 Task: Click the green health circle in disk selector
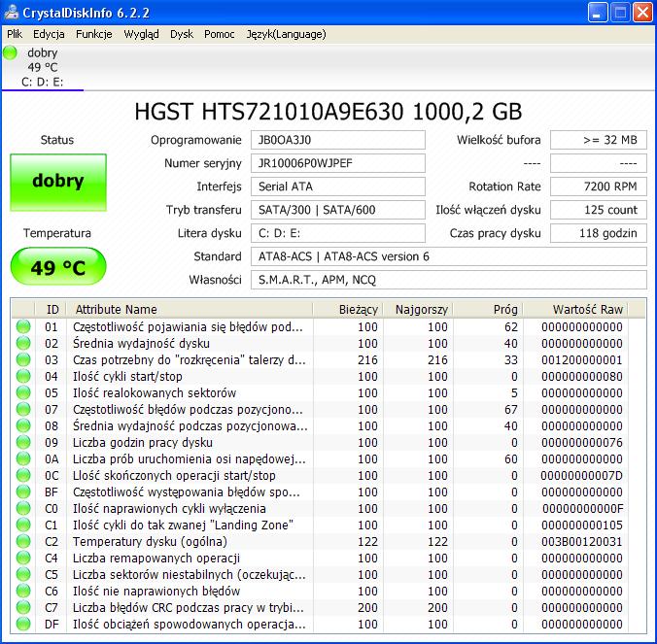click(10, 52)
